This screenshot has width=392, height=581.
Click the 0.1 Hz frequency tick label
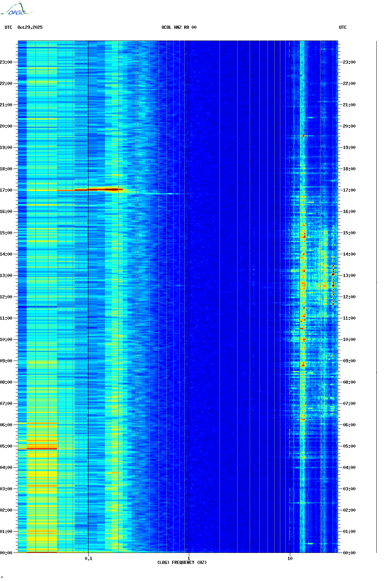[88, 559]
